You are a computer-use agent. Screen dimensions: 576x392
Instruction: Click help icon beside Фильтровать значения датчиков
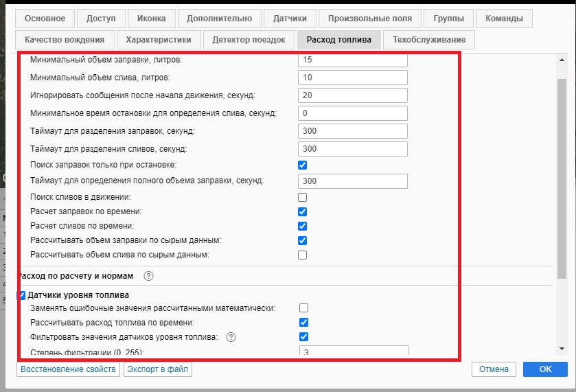pyautogui.click(x=231, y=336)
